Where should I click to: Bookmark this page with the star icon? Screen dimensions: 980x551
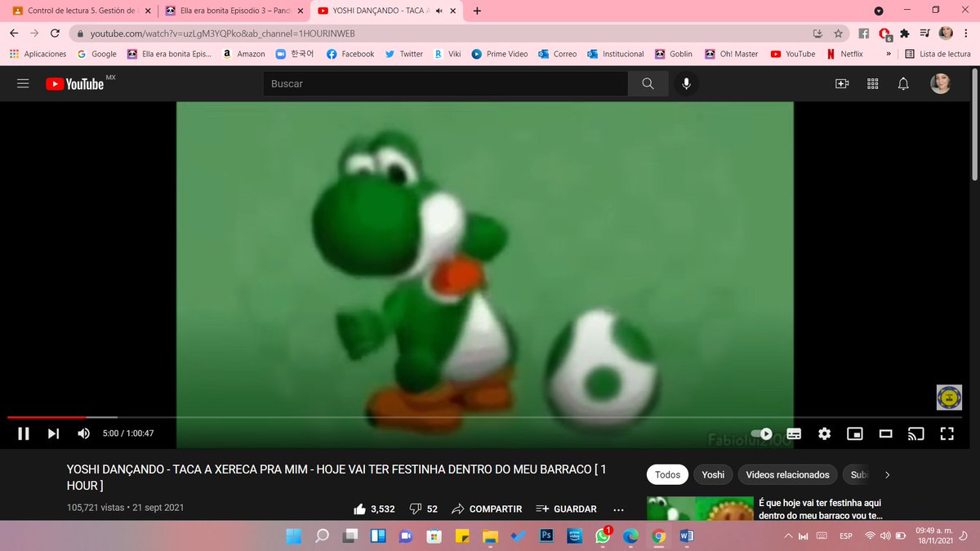(x=838, y=33)
